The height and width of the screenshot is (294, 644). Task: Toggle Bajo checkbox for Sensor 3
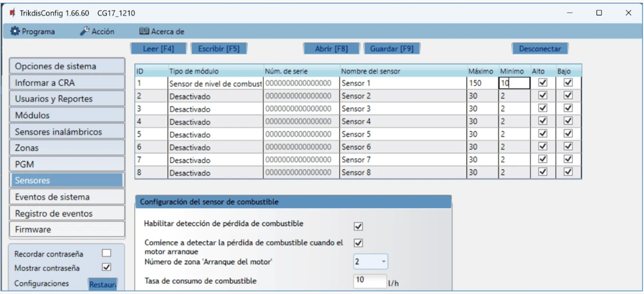pos(569,109)
